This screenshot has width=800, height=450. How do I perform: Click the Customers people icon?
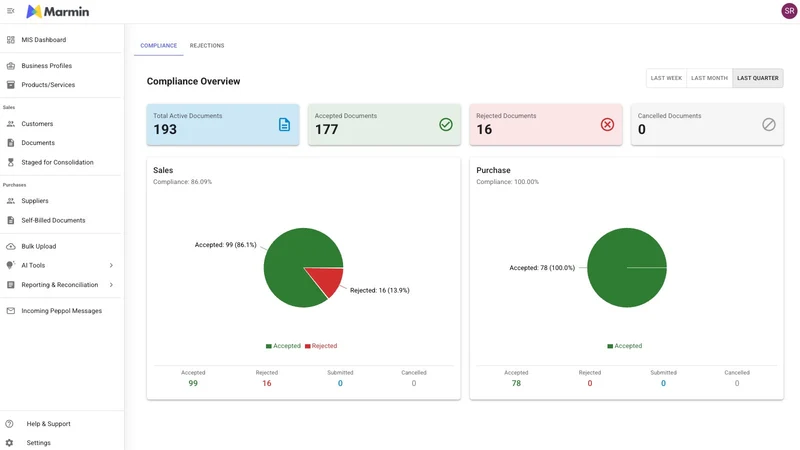point(11,124)
